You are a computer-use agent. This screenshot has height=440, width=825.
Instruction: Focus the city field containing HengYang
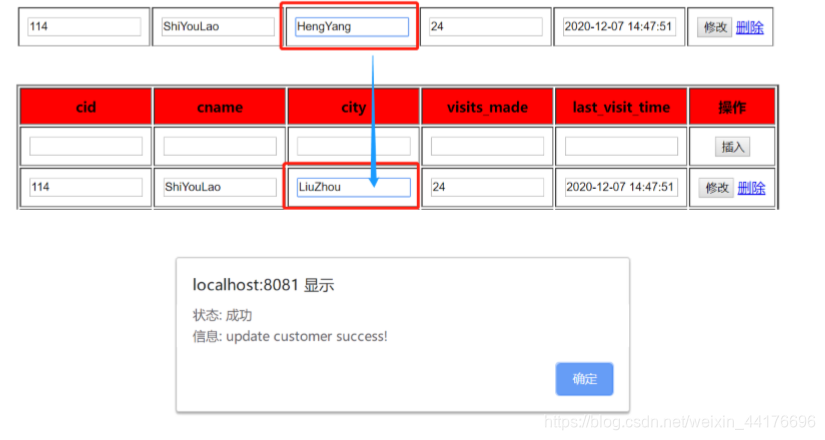point(352,26)
